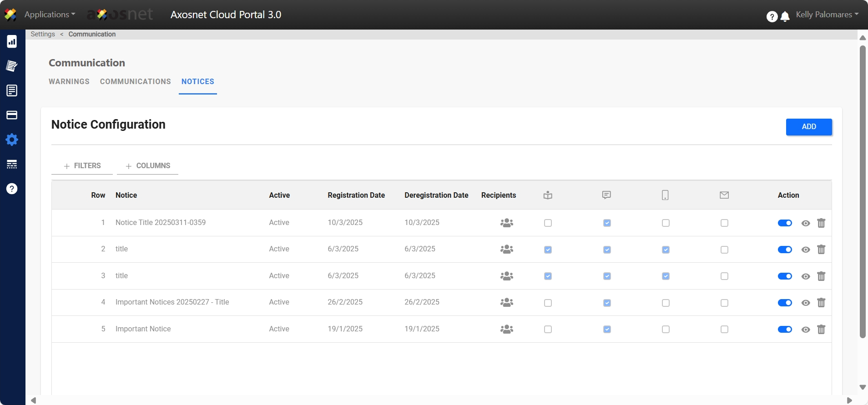The image size is (868, 405).
Task: Switch to the Warnings tab
Action: pyautogui.click(x=69, y=82)
